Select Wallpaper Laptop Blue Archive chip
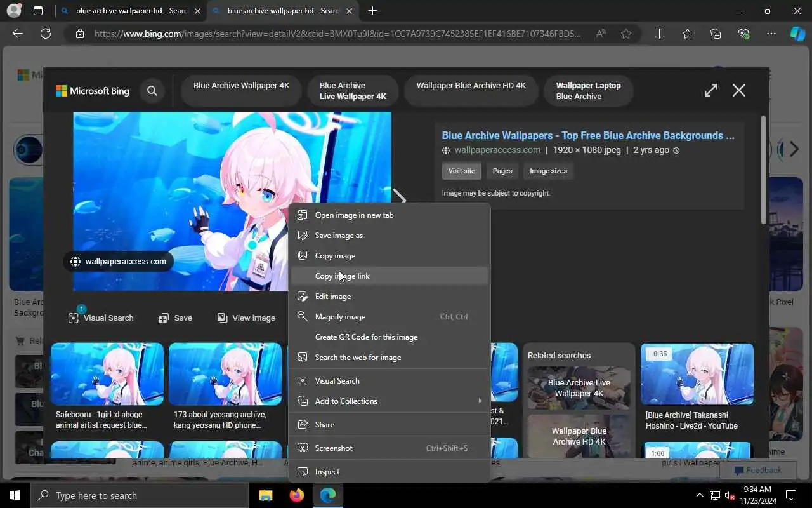Image resolution: width=812 pixels, height=508 pixels. click(588, 91)
